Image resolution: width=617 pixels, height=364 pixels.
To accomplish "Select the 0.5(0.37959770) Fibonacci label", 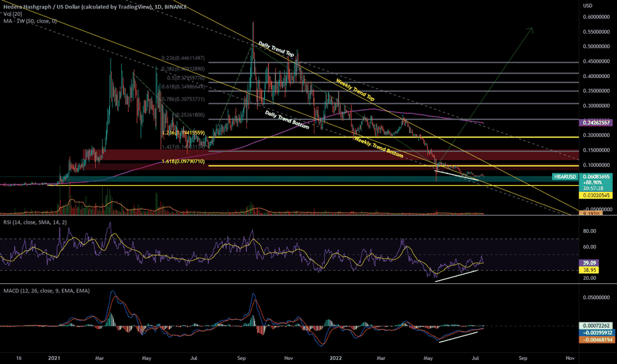I will pos(185,78).
